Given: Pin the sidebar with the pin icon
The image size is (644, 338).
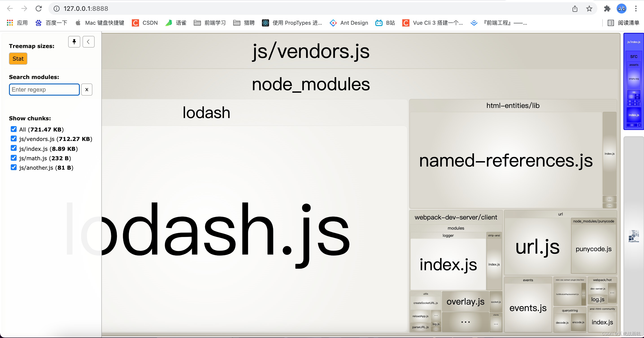Looking at the screenshot, I should (74, 42).
